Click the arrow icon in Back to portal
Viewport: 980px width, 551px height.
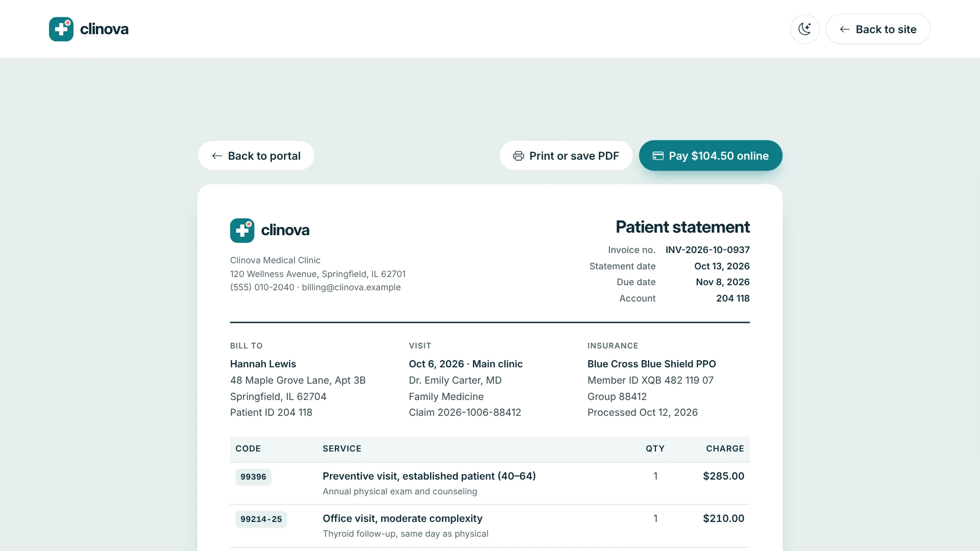click(x=217, y=156)
